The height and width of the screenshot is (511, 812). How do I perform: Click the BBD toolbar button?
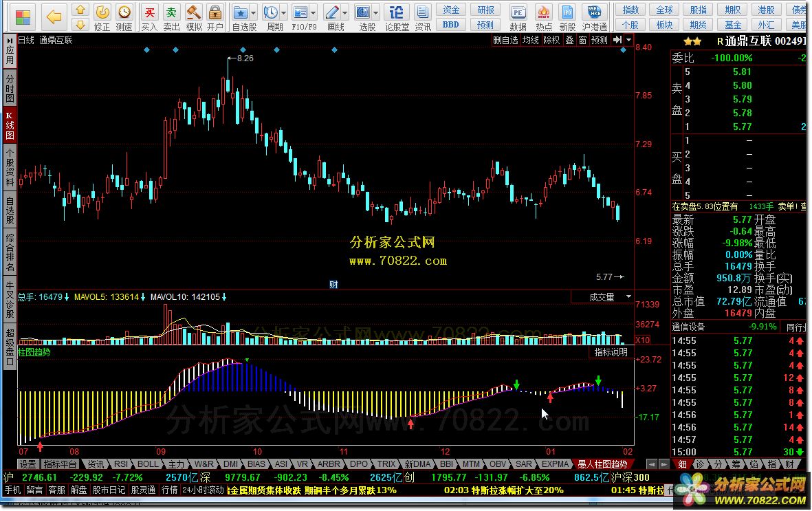450,24
